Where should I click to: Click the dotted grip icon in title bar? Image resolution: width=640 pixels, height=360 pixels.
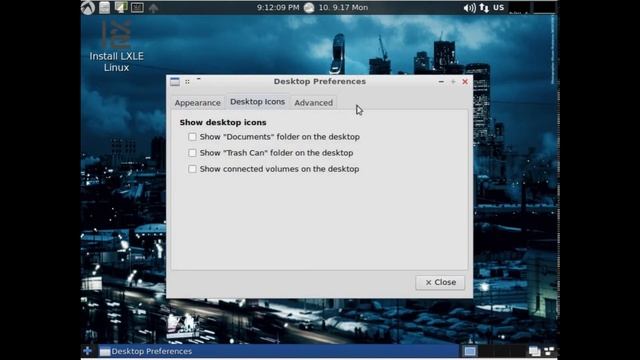(187, 82)
